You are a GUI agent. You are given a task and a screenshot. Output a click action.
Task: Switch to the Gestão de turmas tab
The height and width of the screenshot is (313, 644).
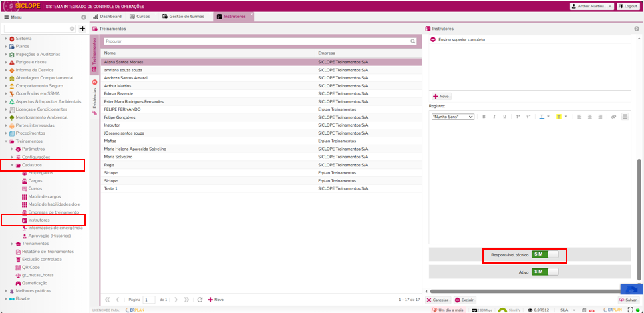tap(184, 16)
